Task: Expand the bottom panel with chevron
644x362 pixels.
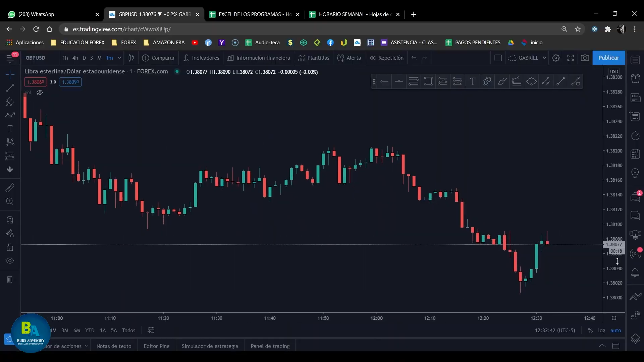Action: tap(602, 346)
